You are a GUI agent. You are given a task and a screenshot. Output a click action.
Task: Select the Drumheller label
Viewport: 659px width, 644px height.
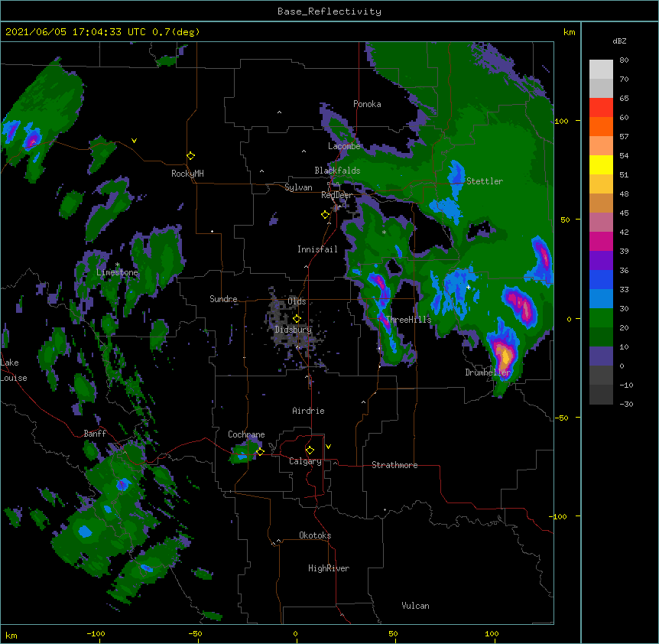click(488, 372)
